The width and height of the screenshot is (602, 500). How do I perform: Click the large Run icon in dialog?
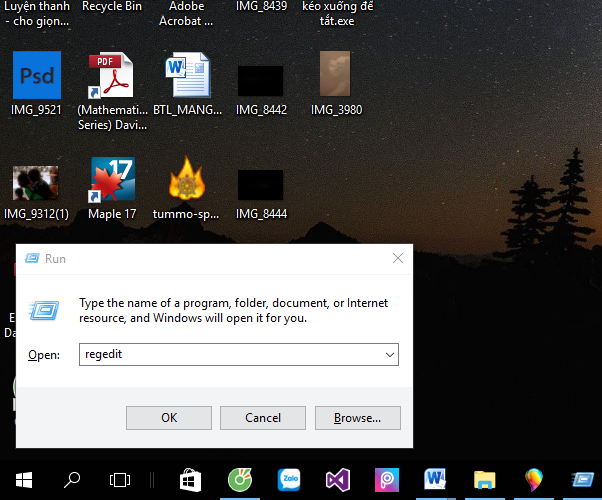pyautogui.click(x=44, y=310)
